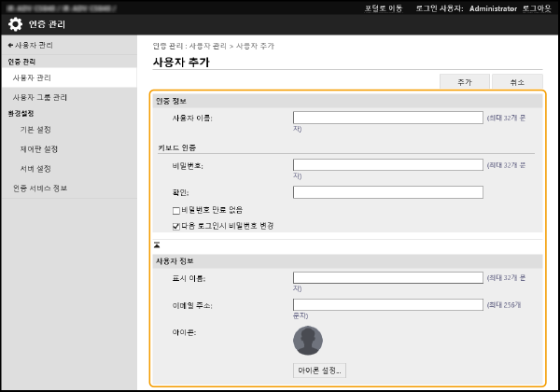Open 사용자 관리 in the sidebar
The height and width of the screenshot is (392, 560).
pos(32,77)
